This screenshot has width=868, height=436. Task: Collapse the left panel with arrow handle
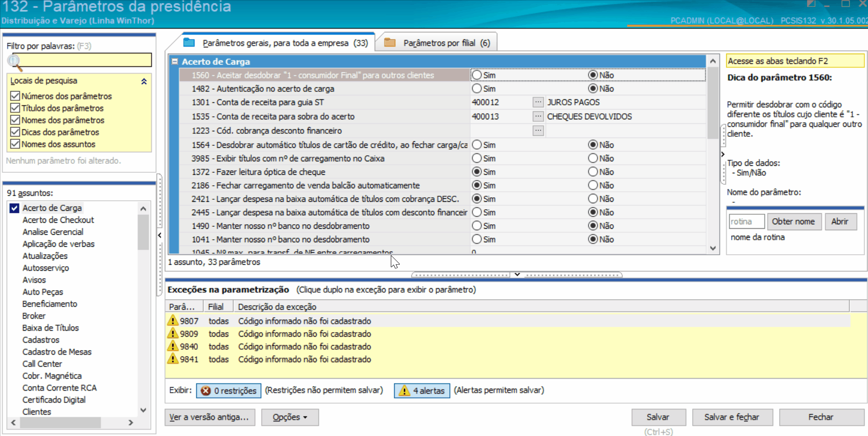159,235
